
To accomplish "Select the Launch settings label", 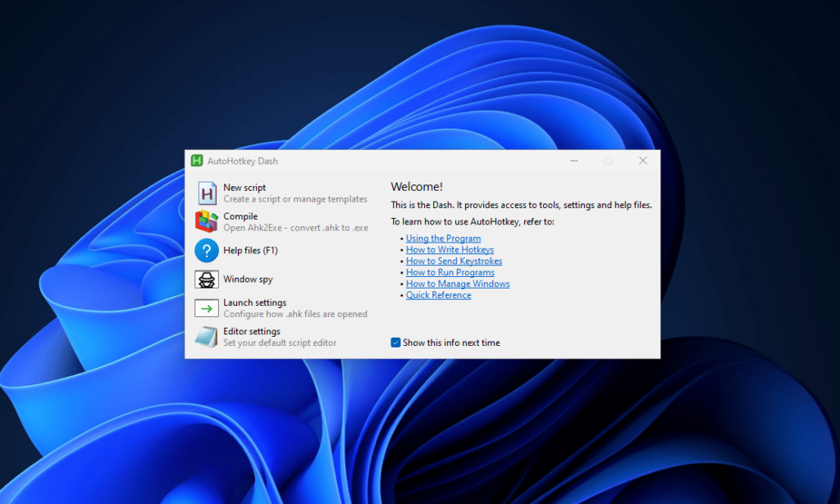I will tap(254, 302).
